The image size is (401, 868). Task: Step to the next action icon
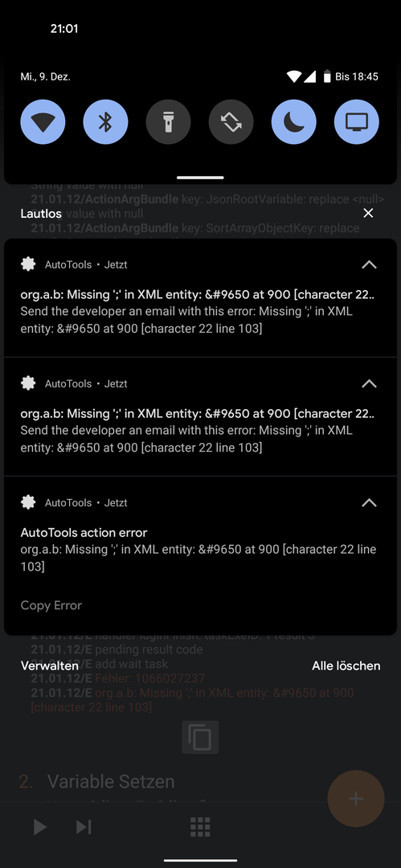pos(84,827)
